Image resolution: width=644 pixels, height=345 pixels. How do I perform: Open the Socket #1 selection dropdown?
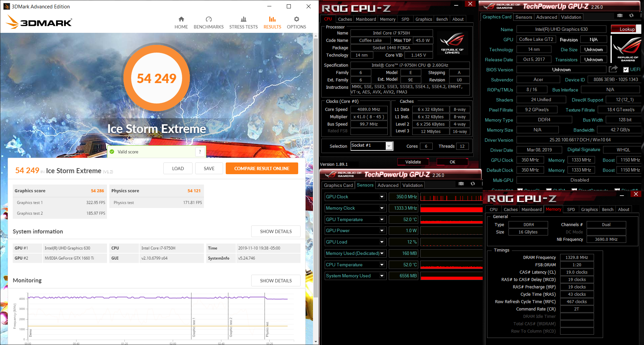click(x=389, y=146)
